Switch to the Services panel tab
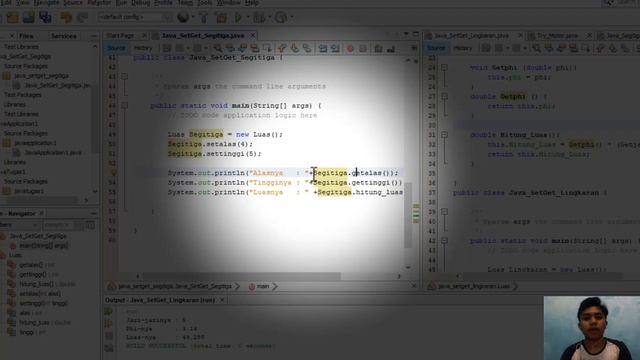This screenshot has height=360, width=640. [64, 36]
